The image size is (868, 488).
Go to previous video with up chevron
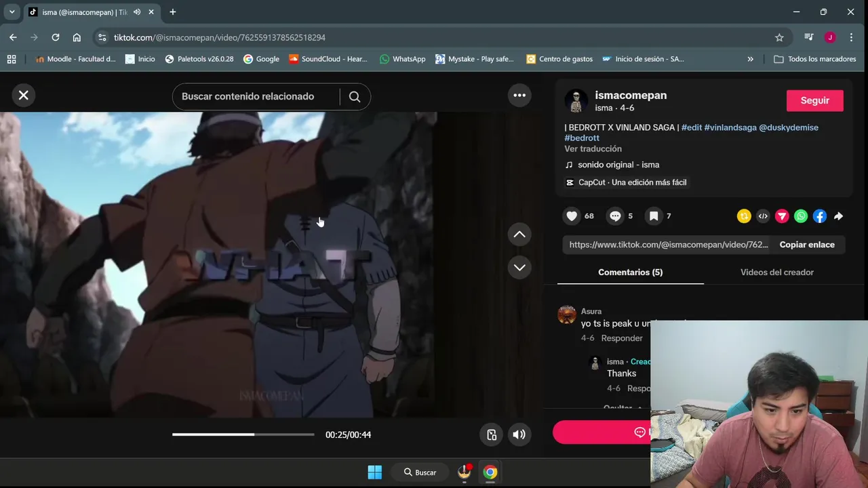tap(519, 235)
